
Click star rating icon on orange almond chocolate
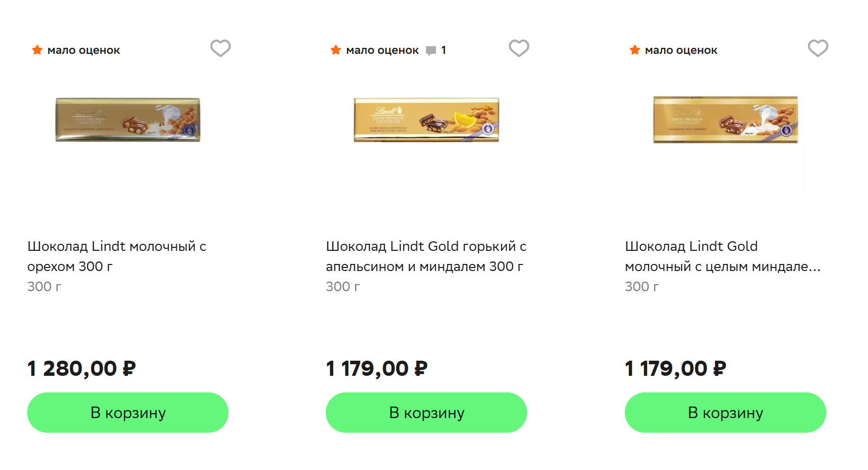tap(336, 50)
